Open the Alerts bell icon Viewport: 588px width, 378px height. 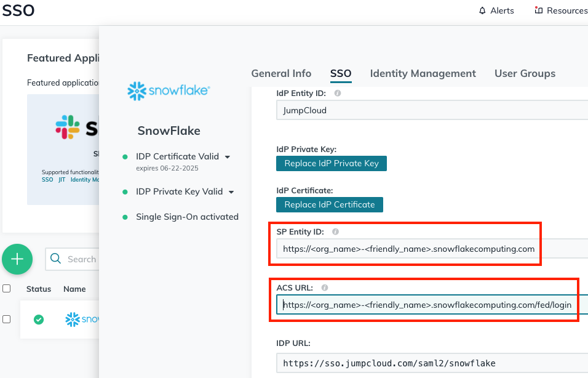click(483, 10)
